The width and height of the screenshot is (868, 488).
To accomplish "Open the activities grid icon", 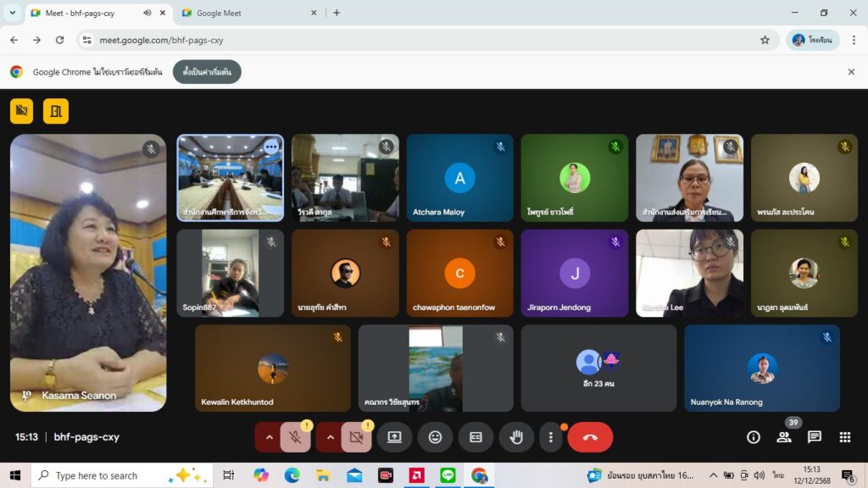I will (844, 437).
